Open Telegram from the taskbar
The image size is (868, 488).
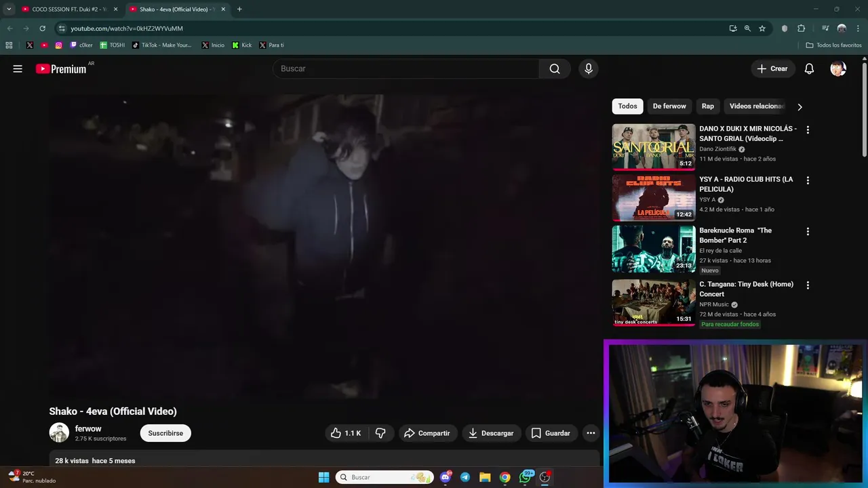465,477
